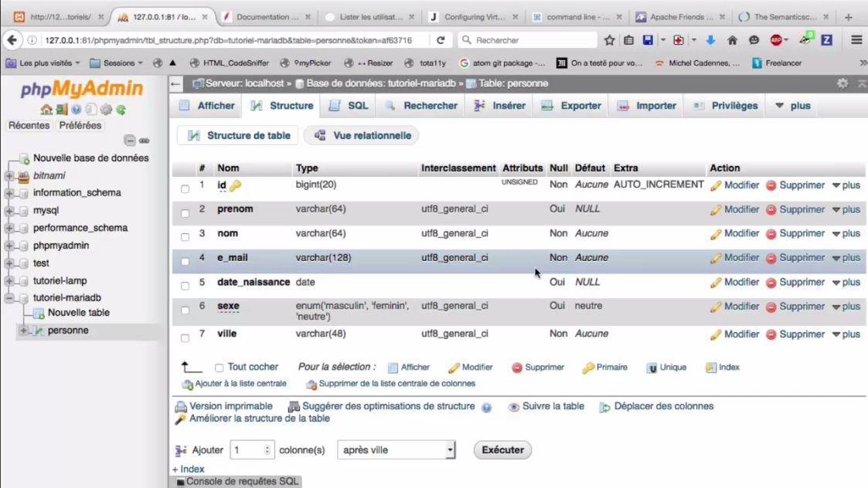Click the phpMyAdmin home icon
The height and width of the screenshot is (488, 868).
46,110
